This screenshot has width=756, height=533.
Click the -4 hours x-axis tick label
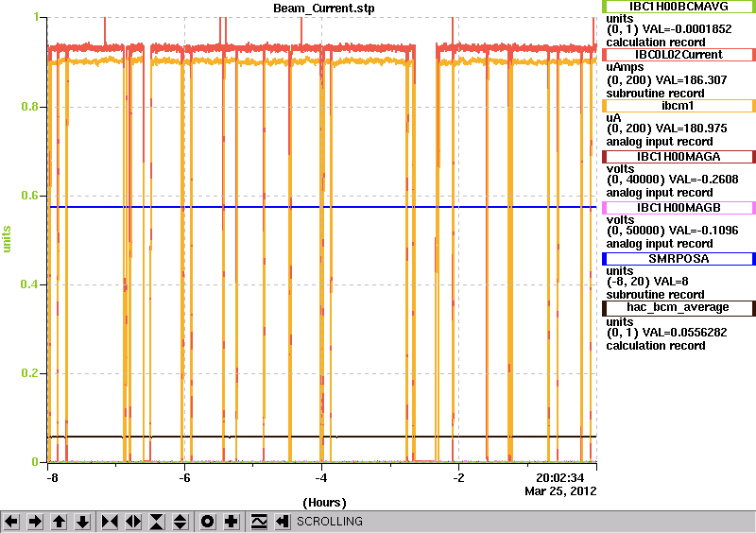coord(321,478)
